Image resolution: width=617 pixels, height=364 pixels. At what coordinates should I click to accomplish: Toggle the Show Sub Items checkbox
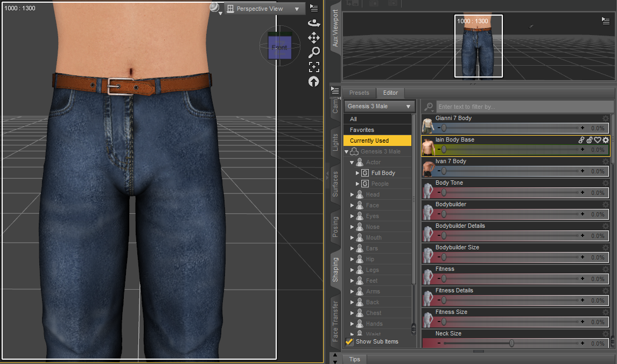click(349, 341)
